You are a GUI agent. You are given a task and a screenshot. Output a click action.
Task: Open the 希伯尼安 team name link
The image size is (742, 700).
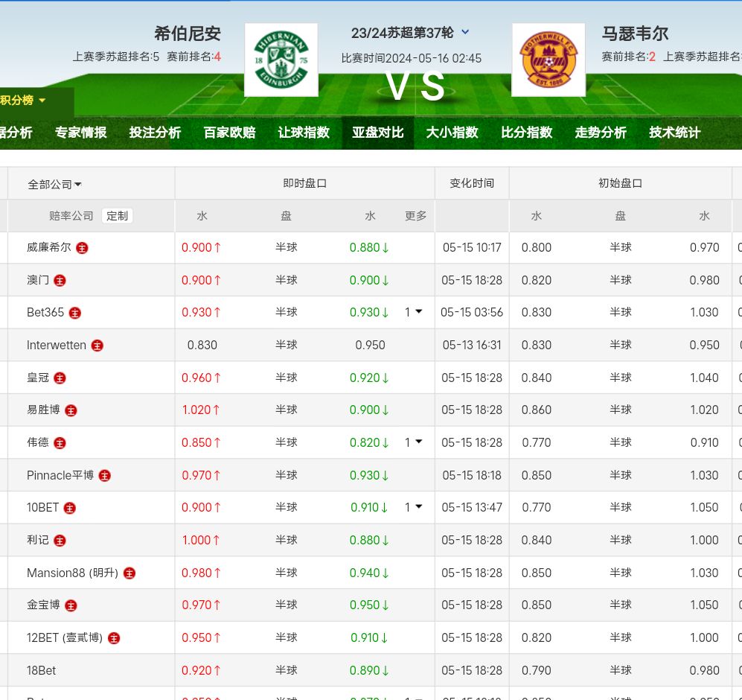(x=188, y=34)
